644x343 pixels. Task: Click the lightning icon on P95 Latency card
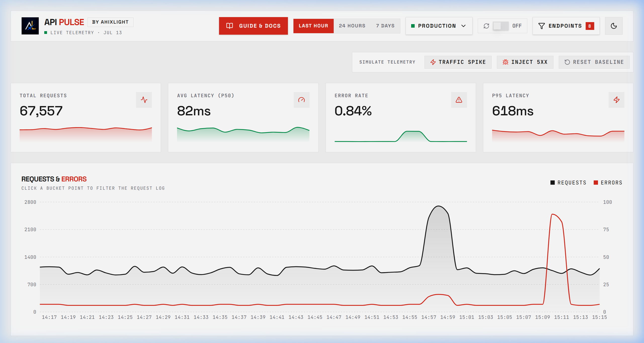(x=616, y=100)
